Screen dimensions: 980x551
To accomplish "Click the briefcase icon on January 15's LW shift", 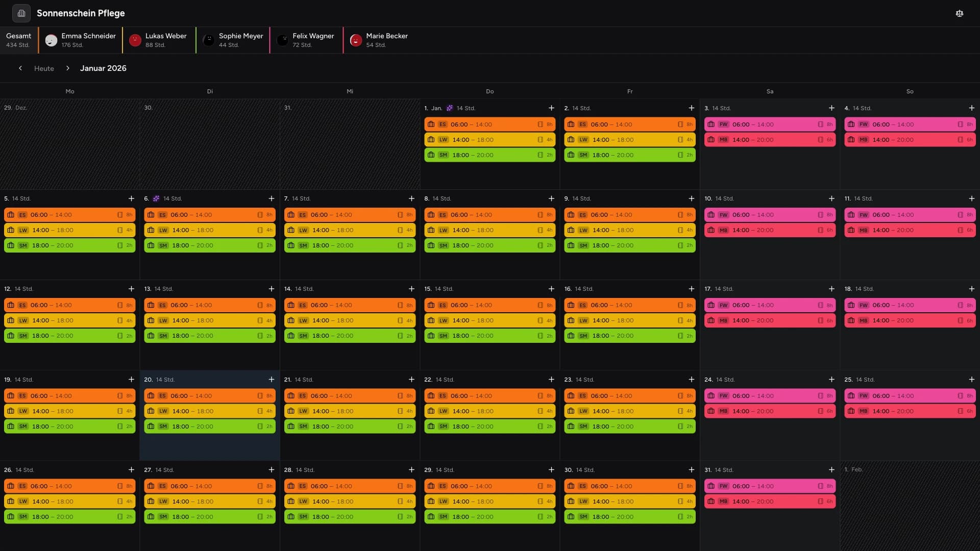I will point(431,320).
